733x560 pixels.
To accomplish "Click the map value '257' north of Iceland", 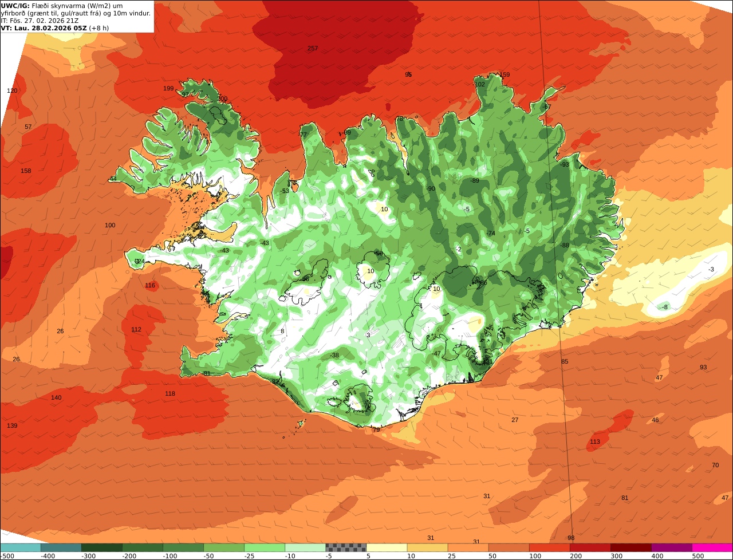I will tap(313, 48).
